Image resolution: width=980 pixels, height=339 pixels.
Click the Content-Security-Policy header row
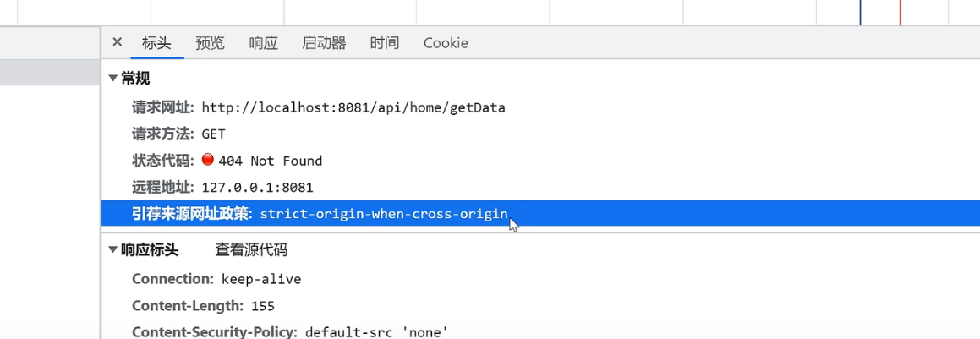[x=540, y=331]
